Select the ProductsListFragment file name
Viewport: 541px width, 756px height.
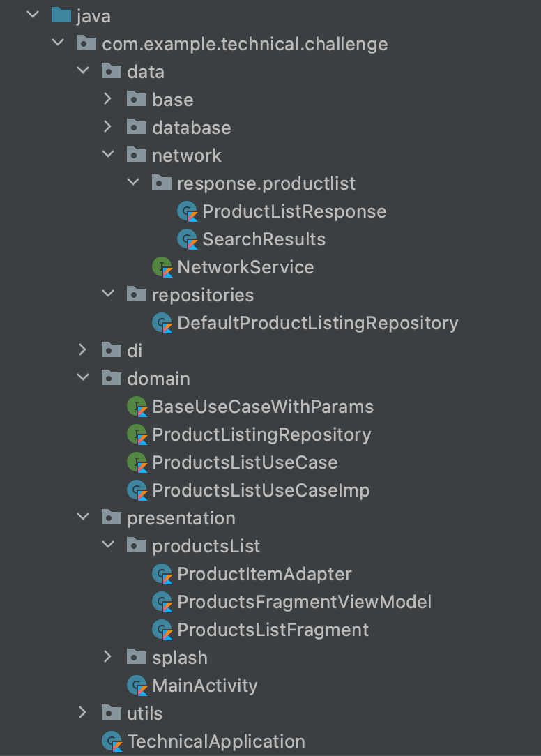[273, 630]
